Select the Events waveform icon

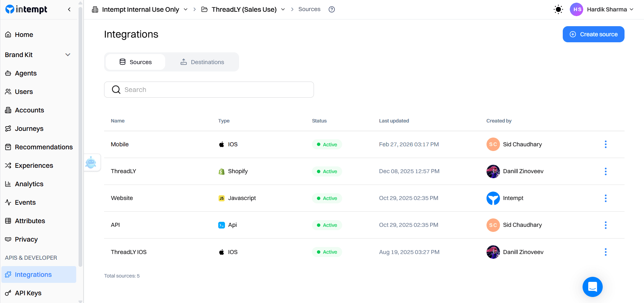[x=8, y=202]
